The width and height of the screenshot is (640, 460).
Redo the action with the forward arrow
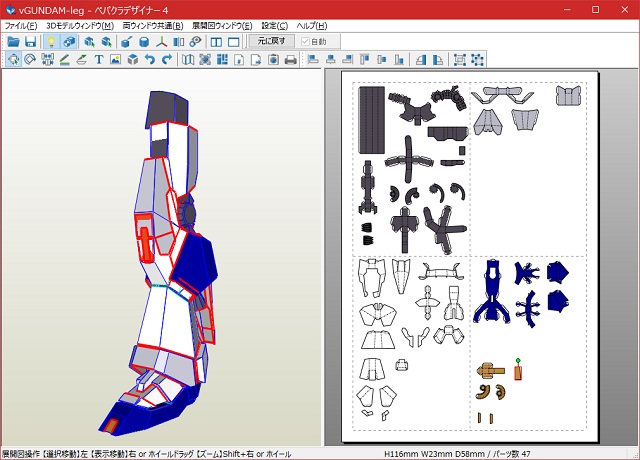167,60
